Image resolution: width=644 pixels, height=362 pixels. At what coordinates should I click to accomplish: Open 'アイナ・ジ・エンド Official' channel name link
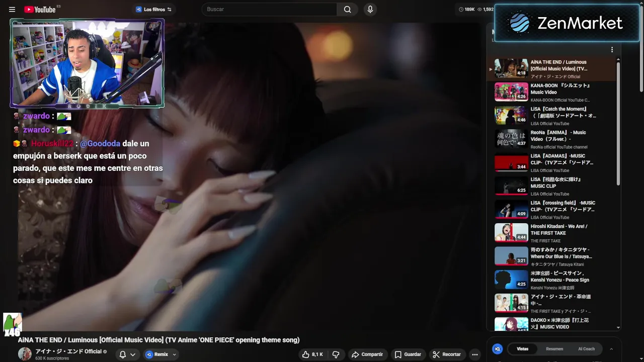tap(68, 351)
